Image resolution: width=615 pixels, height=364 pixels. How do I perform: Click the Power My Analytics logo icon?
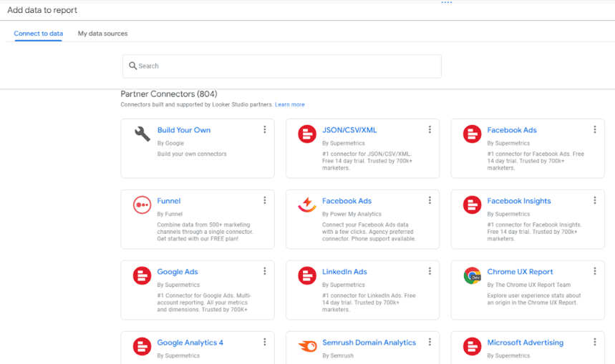point(307,205)
